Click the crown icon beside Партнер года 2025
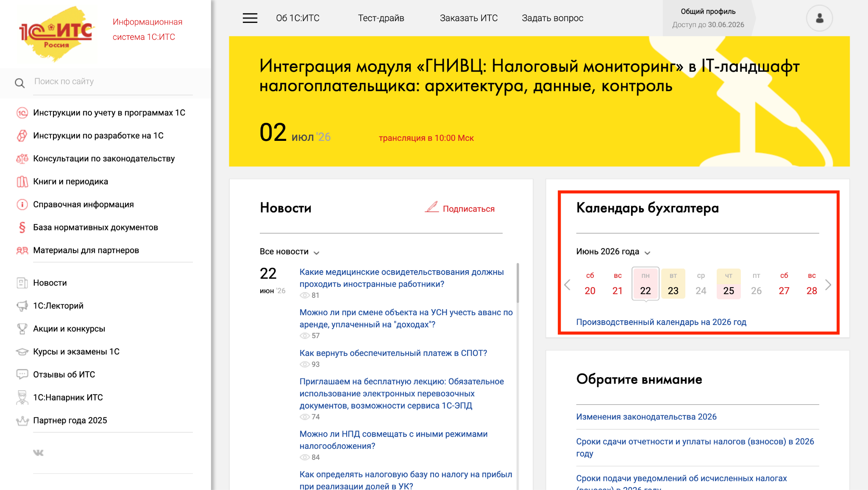This screenshot has height=490, width=868. [22, 420]
